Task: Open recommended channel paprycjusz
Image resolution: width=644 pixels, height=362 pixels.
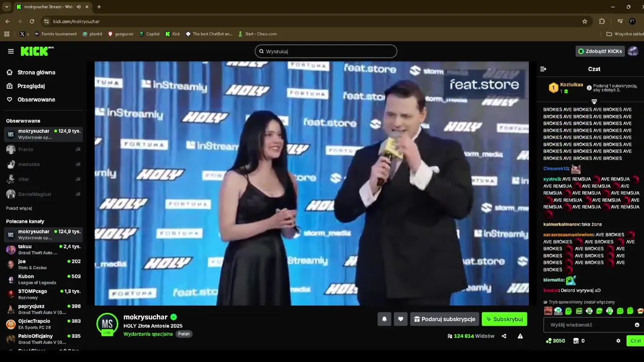Action: click(x=43, y=309)
